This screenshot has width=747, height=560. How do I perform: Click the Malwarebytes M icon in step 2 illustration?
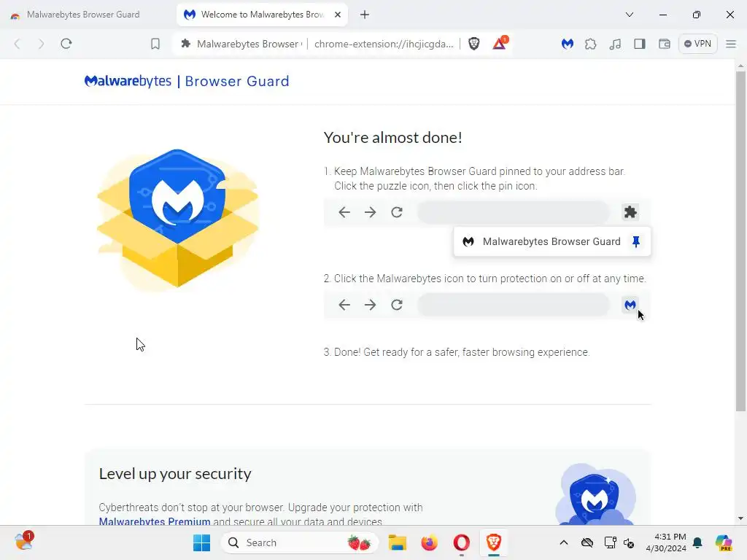tap(630, 305)
